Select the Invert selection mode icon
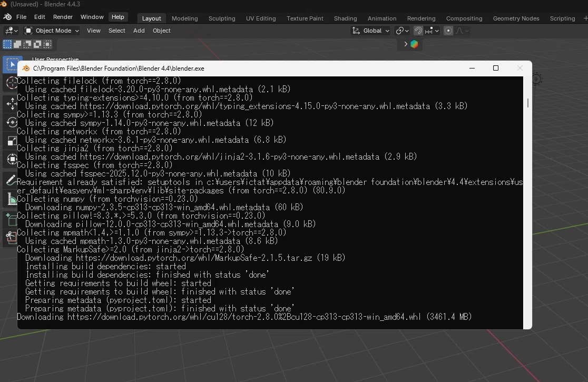The image size is (588, 382). pyautogui.click(x=37, y=44)
